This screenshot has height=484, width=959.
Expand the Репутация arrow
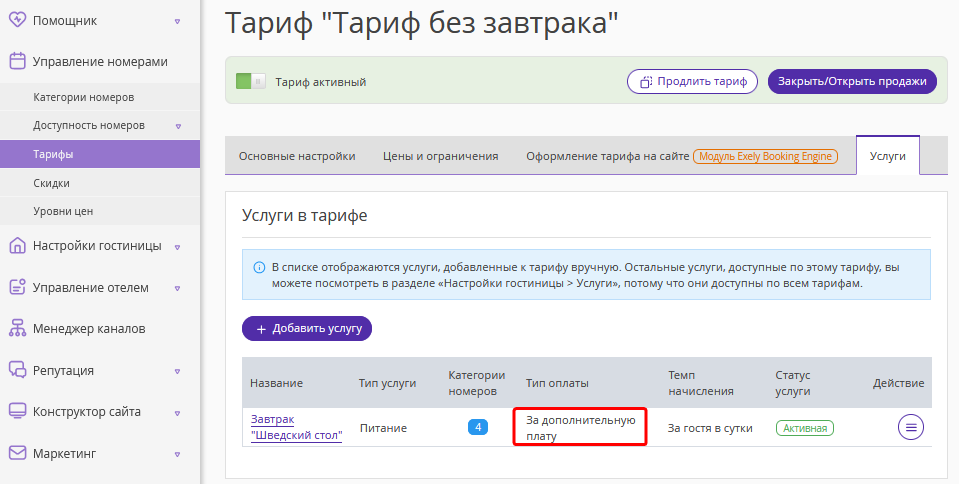(177, 371)
